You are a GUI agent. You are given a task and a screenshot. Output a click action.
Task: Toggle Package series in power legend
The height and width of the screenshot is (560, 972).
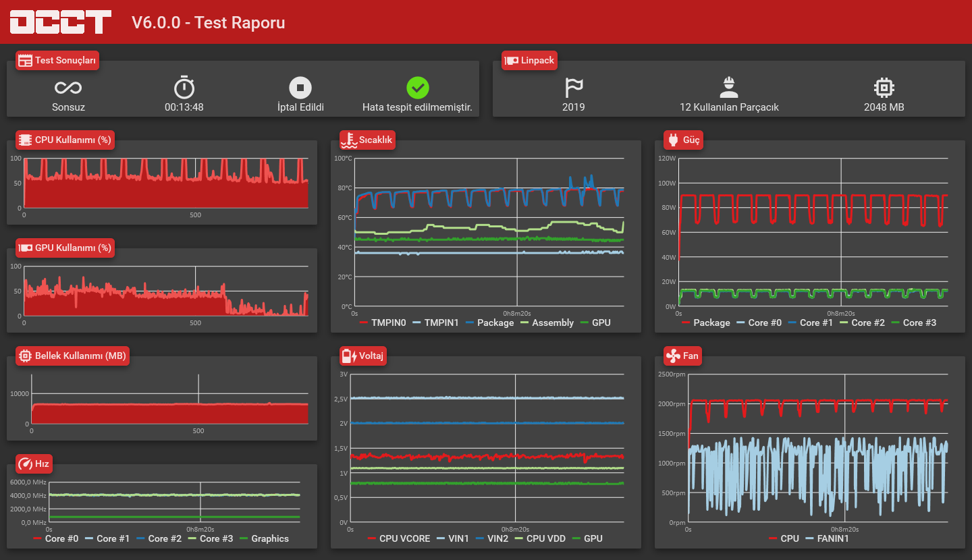coord(705,323)
